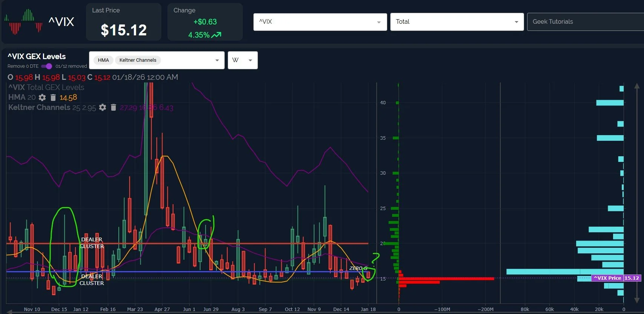Click the 01/12 removed label

pyautogui.click(x=71, y=66)
